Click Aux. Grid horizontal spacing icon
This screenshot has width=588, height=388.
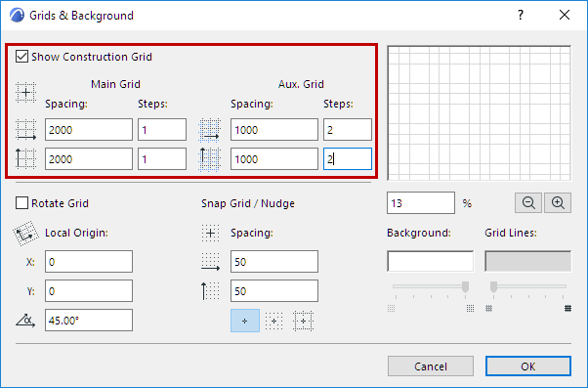209,130
